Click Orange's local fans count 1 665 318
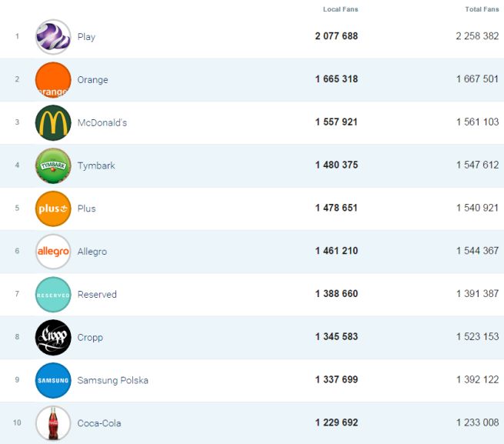The width and height of the screenshot is (504, 444). click(336, 79)
